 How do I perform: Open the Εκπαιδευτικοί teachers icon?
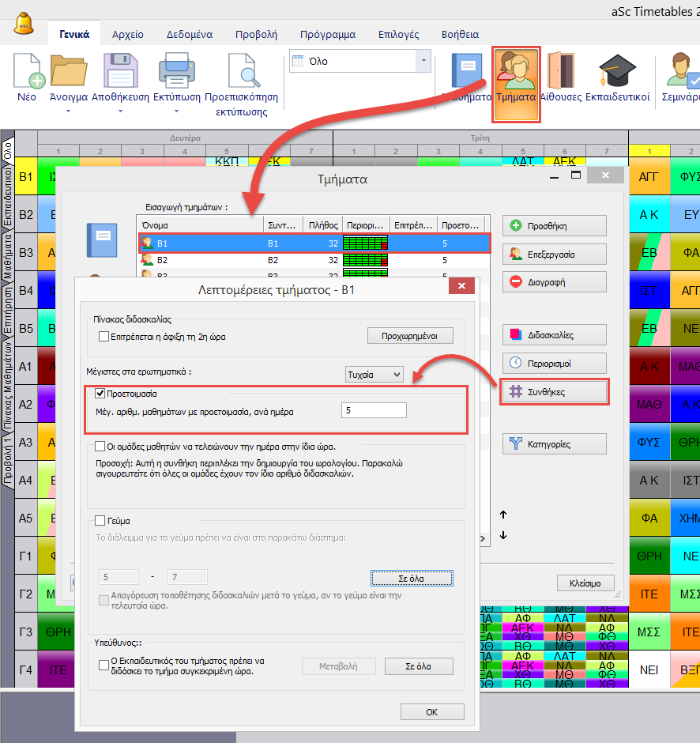coord(617,71)
